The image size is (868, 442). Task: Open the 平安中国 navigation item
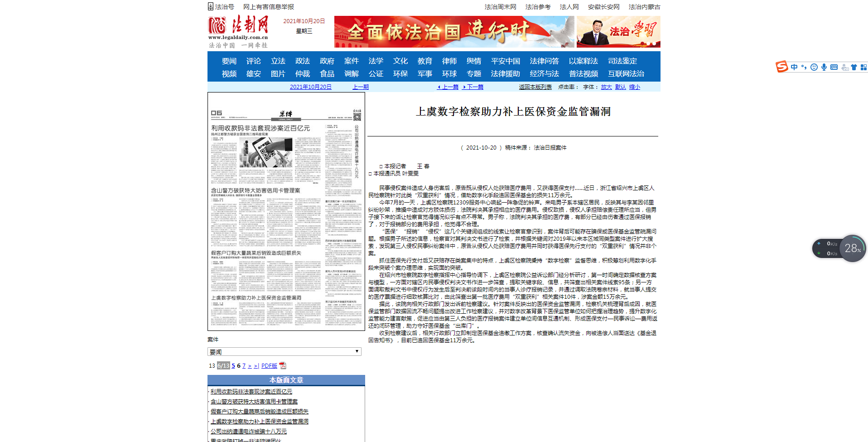coord(506,61)
